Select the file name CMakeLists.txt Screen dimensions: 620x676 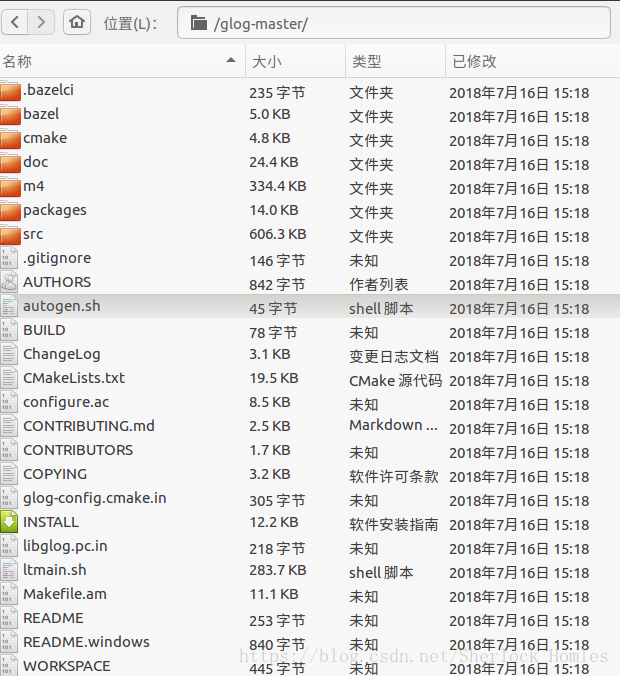(x=74, y=378)
